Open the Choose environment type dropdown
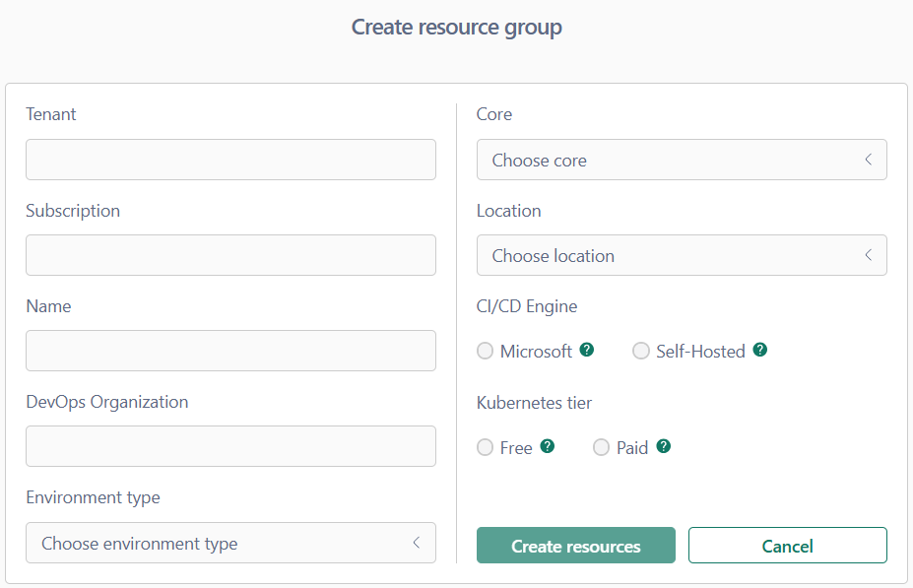The image size is (913, 588). point(230,543)
